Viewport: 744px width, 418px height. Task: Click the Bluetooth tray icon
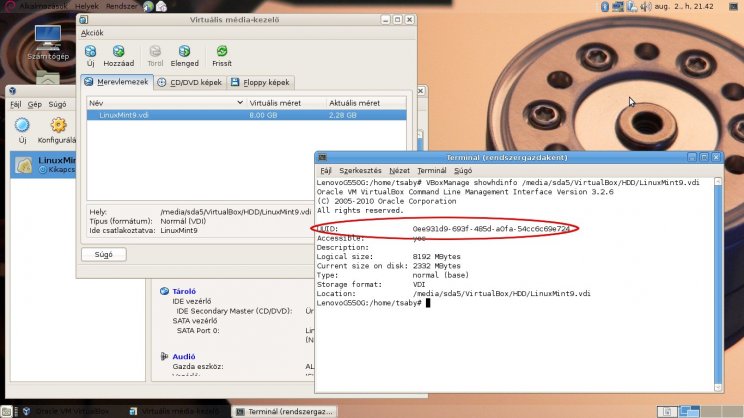click(605, 6)
